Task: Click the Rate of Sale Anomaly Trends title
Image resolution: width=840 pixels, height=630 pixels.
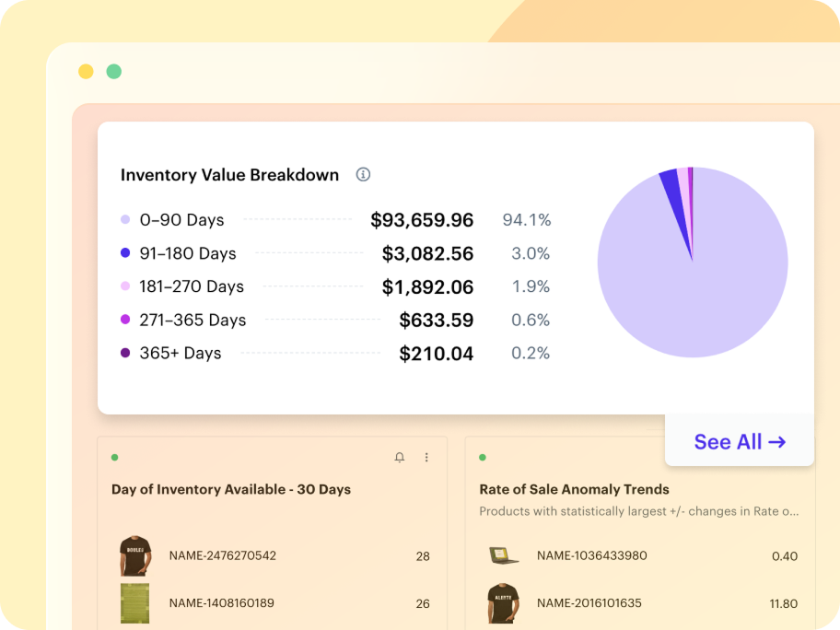Action: [574, 490]
